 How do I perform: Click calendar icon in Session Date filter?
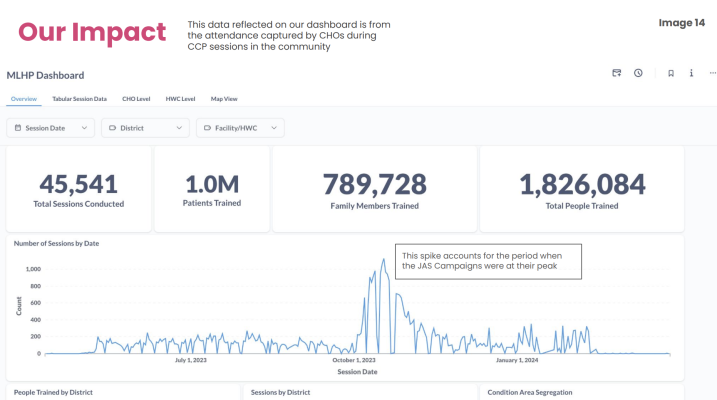[x=17, y=128]
